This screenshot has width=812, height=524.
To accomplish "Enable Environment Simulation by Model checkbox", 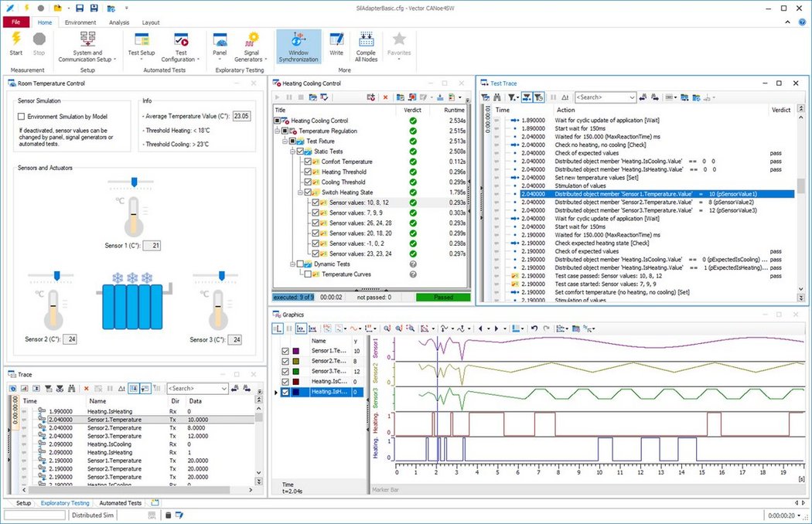I will point(21,117).
